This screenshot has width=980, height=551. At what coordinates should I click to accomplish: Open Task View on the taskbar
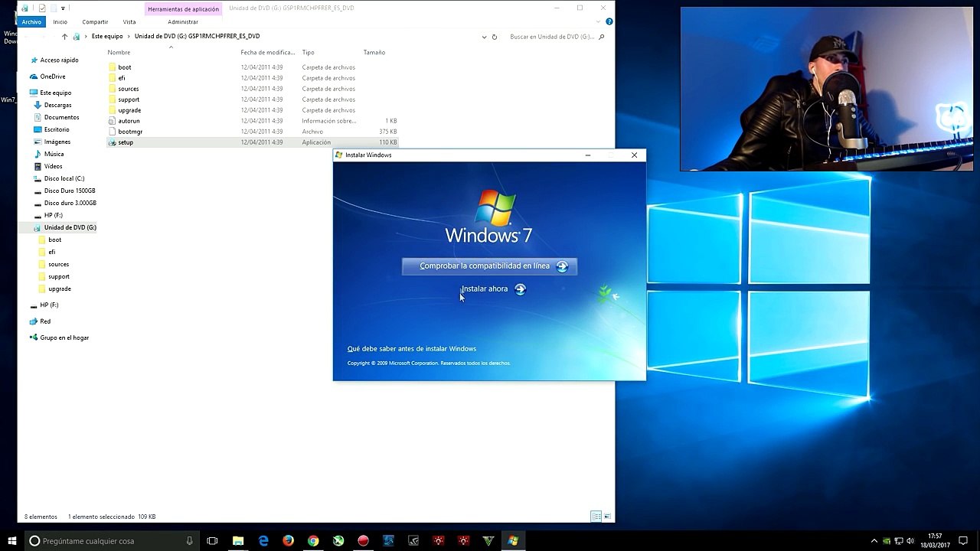tap(212, 540)
